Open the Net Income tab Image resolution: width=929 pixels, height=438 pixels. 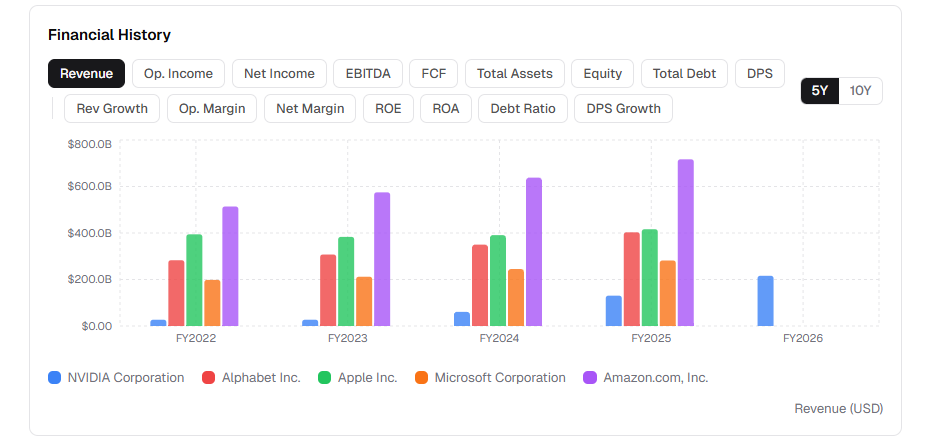point(279,73)
